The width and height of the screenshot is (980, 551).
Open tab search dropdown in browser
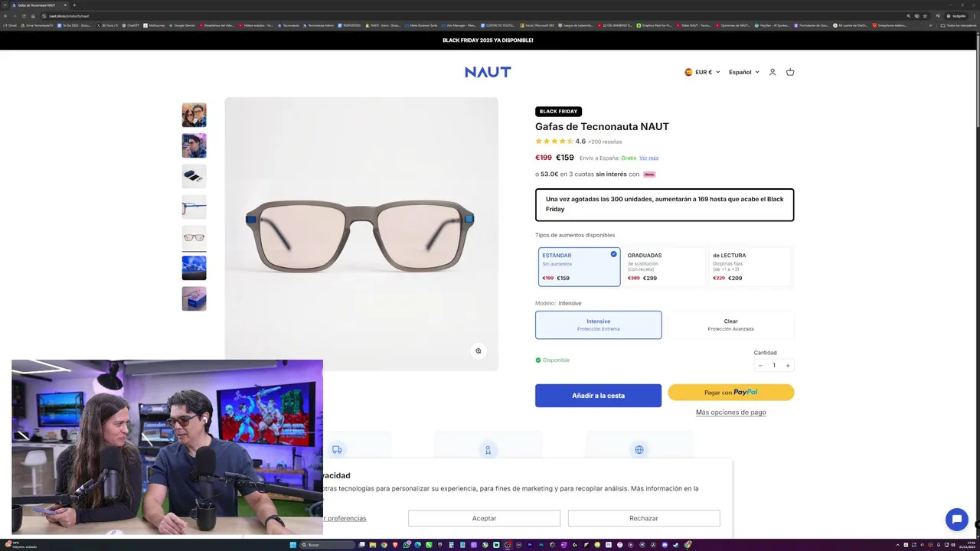pos(5,5)
